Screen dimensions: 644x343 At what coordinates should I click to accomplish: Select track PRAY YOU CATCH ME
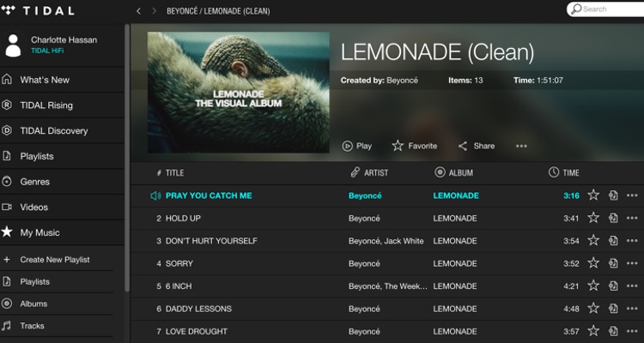(209, 196)
